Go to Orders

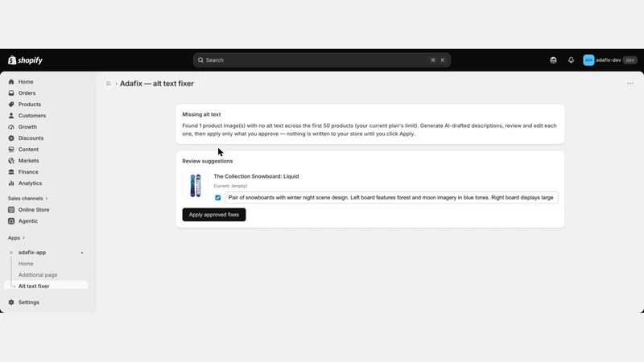pyautogui.click(x=27, y=93)
